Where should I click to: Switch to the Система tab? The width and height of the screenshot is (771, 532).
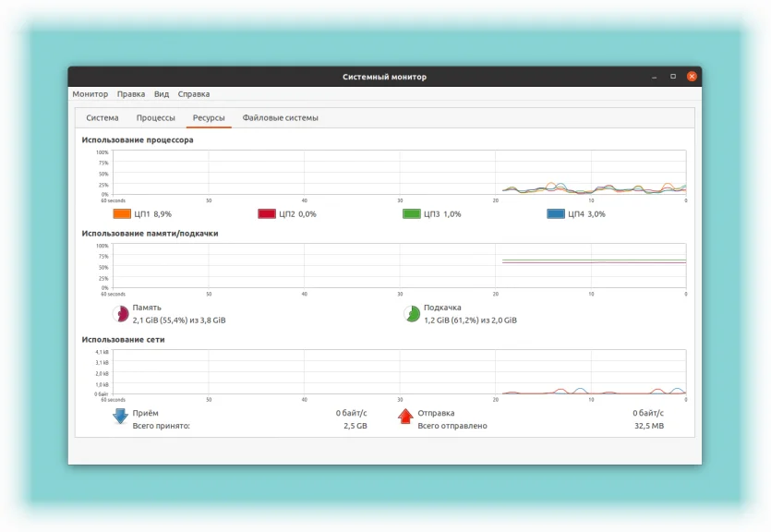[102, 118]
